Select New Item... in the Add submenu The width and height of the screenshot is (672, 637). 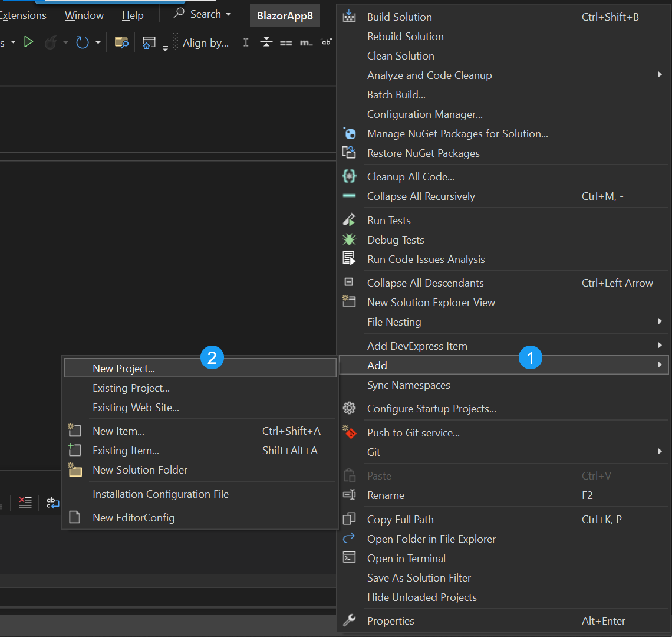[200, 431]
